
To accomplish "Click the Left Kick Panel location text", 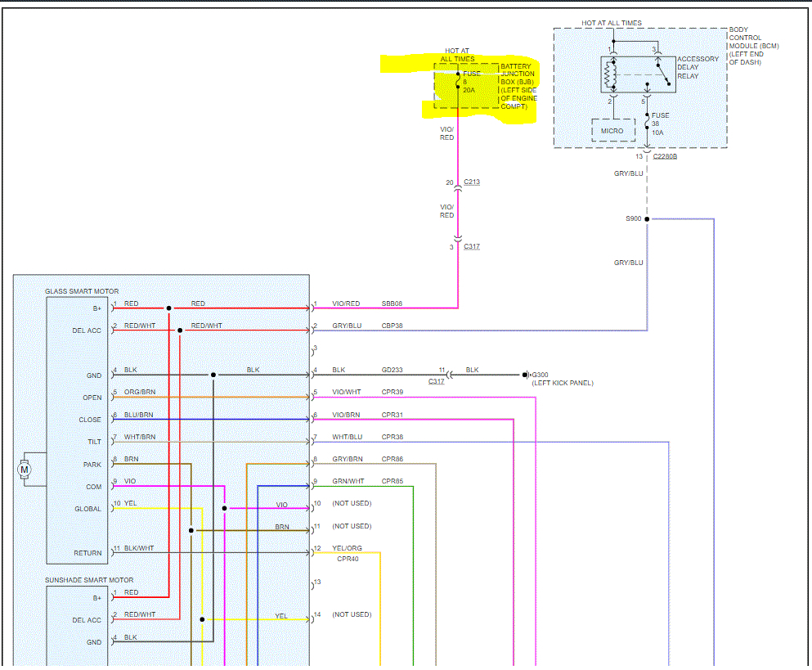I will (562, 383).
